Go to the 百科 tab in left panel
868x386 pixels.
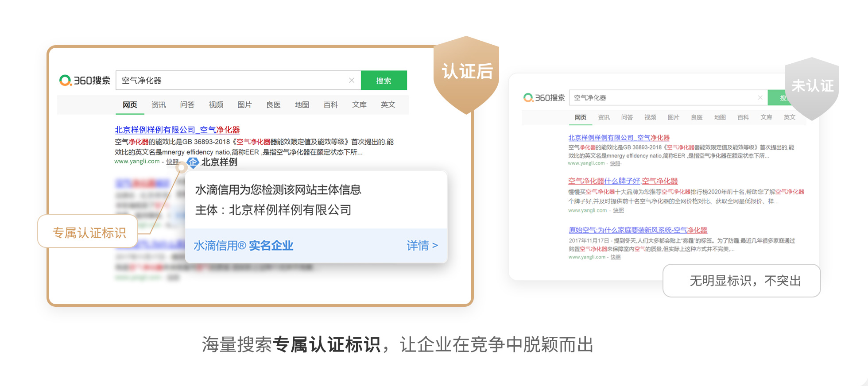pyautogui.click(x=330, y=105)
